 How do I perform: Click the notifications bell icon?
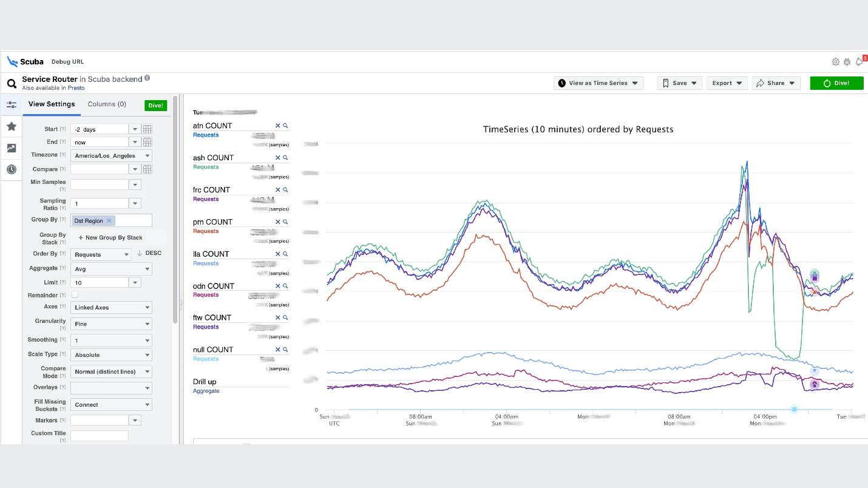pos(859,62)
